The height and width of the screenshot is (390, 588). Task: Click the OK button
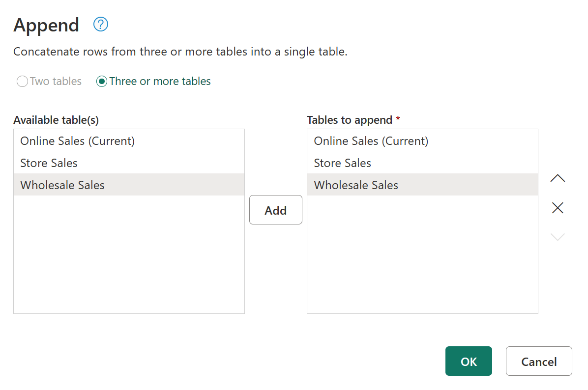(x=469, y=361)
